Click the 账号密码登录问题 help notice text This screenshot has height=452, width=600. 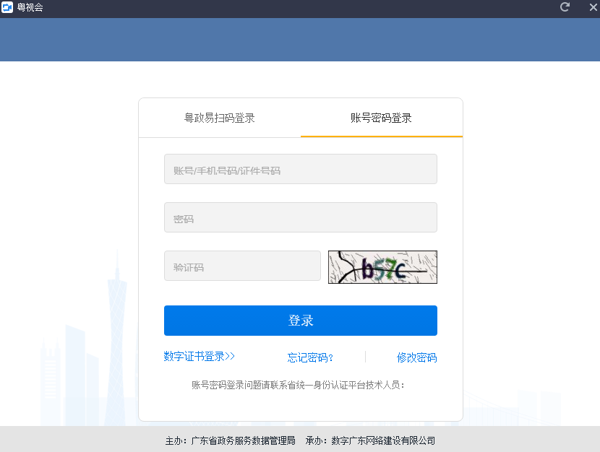tap(300, 384)
